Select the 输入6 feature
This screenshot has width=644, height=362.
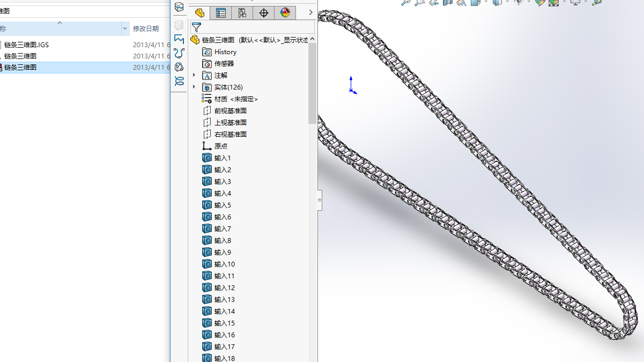217,217
